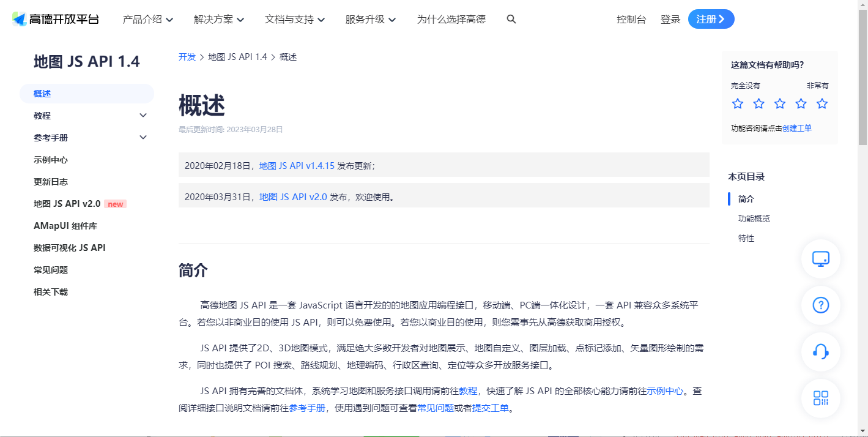The height and width of the screenshot is (437, 868).
Task: Rate the document five stars
Action: tap(822, 103)
